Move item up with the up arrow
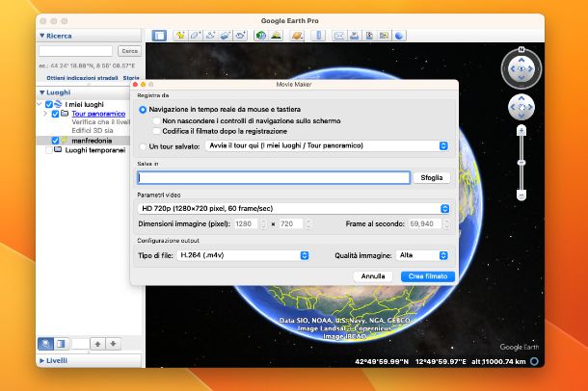 pos(97,344)
